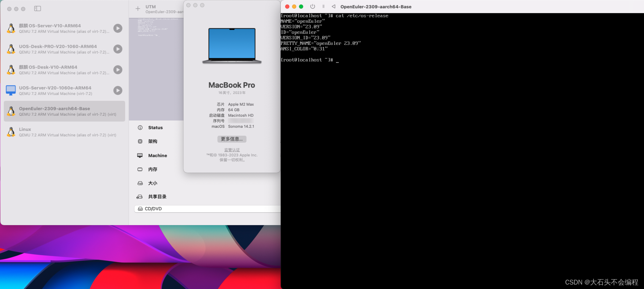Add a new VM with plus icon

(138, 9)
